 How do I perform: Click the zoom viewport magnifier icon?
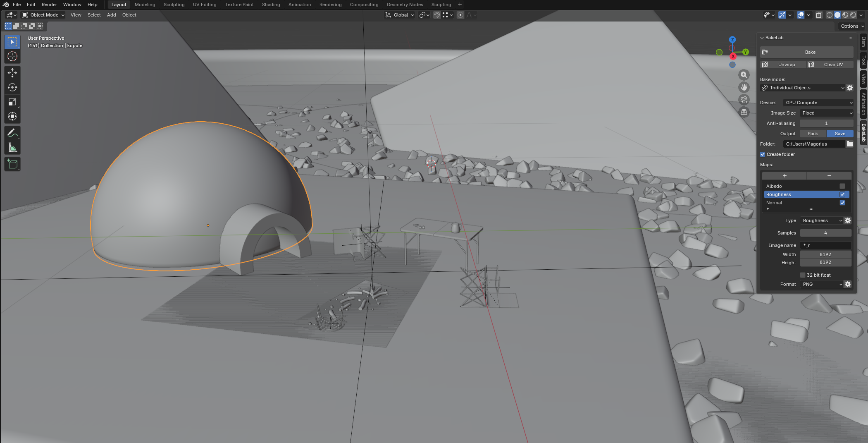744,75
